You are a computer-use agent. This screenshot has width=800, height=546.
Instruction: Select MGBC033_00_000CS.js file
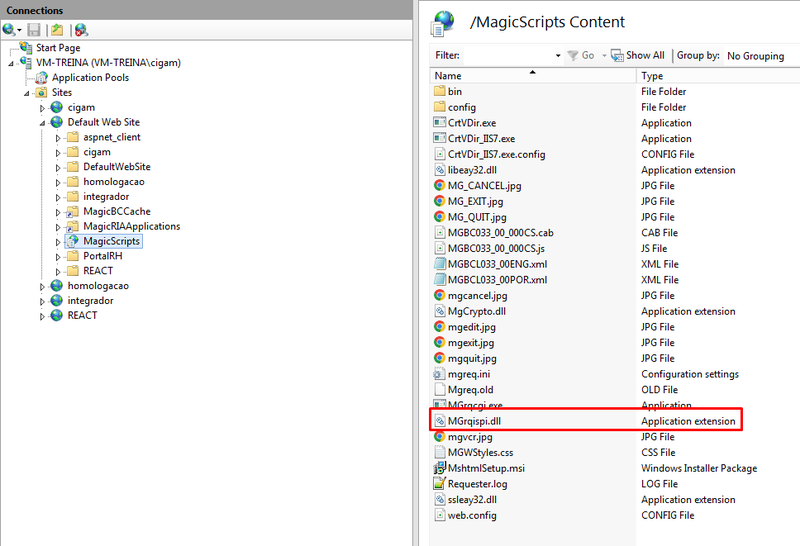pos(496,249)
